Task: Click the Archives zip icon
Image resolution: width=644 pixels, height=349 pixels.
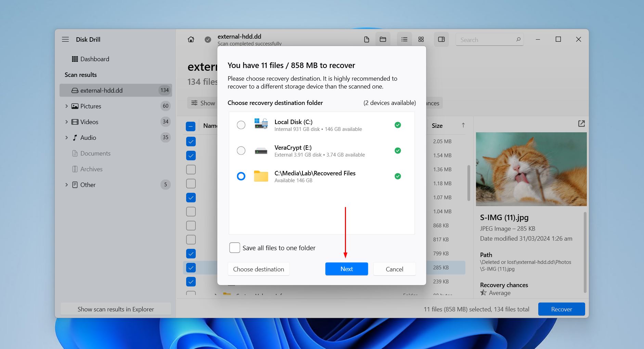Action: [75, 169]
